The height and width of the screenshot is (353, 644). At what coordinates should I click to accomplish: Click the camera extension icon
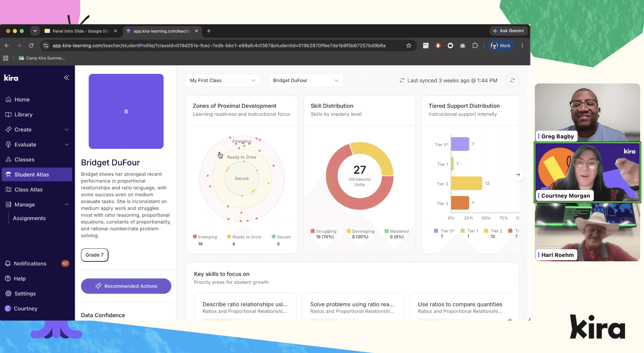(x=463, y=46)
